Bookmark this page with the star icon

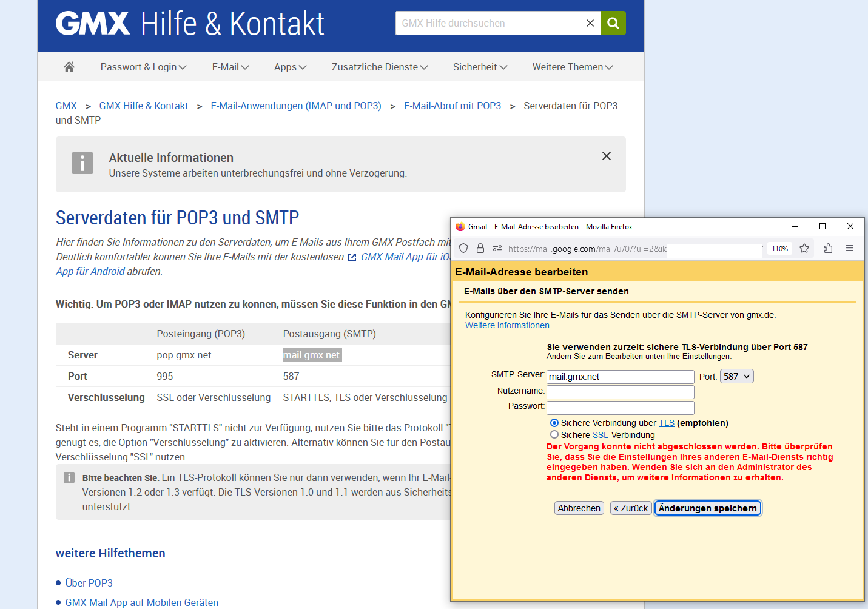pyautogui.click(x=804, y=248)
